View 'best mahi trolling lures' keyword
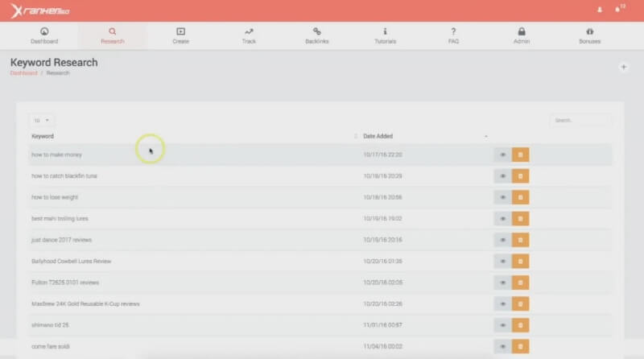 point(502,219)
